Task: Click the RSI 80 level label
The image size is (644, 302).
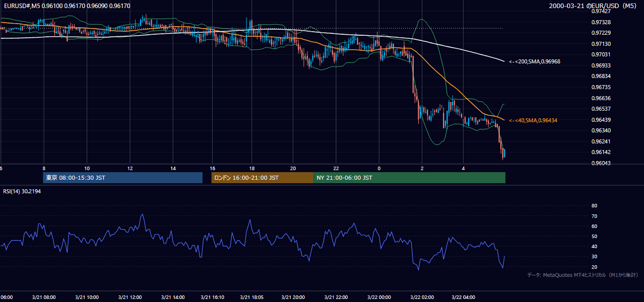Action: point(594,206)
